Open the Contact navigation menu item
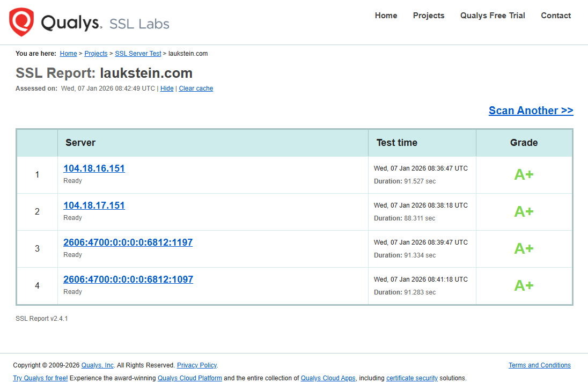Screen dimensions: 588x390 point(556,16)
